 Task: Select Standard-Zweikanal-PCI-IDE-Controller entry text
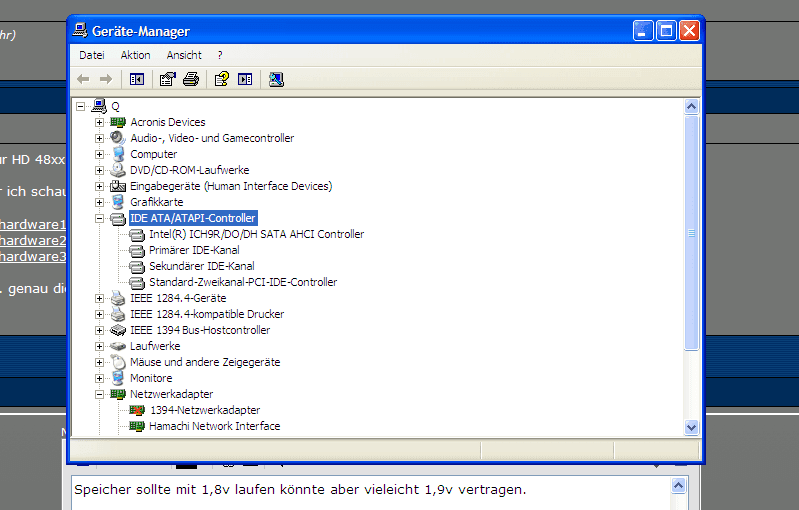(243, 282)
